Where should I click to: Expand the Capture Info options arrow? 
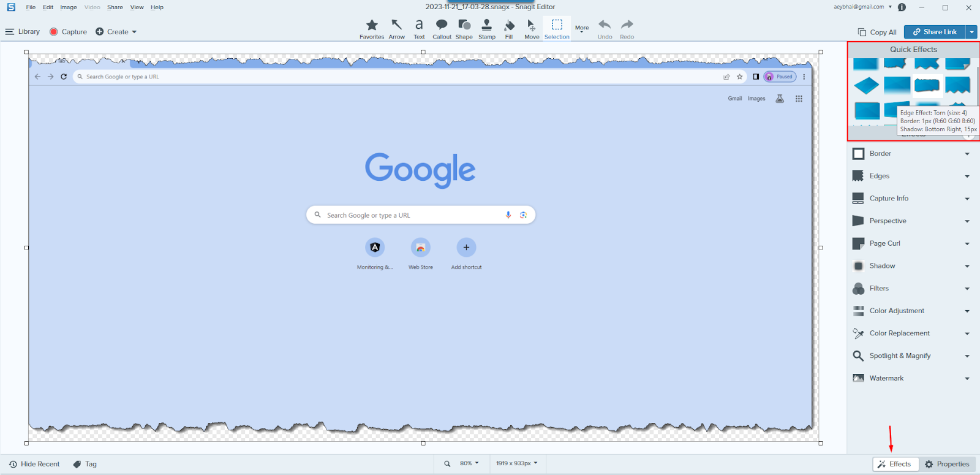coord(967,199)
